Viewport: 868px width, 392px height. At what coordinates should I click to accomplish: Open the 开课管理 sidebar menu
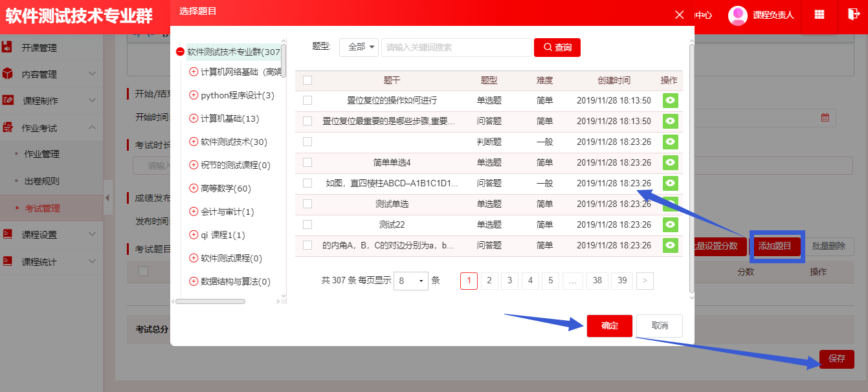pos(39,47)
